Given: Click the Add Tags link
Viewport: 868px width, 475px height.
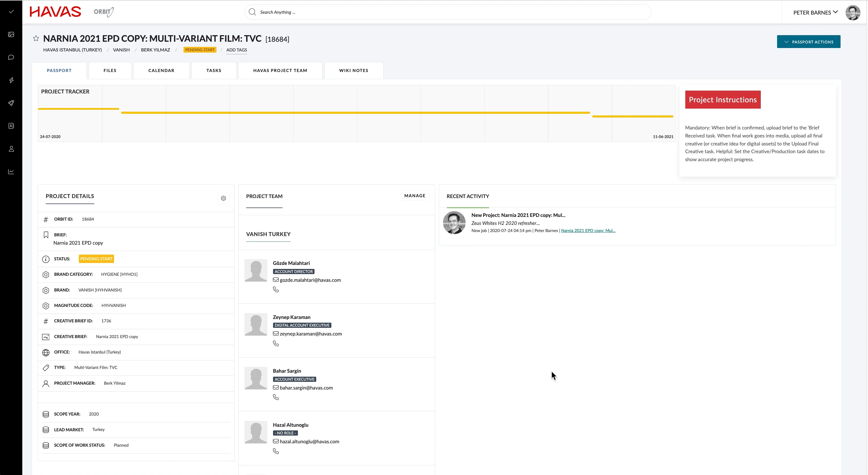Looking at the screenshot, I should [236, 50].
